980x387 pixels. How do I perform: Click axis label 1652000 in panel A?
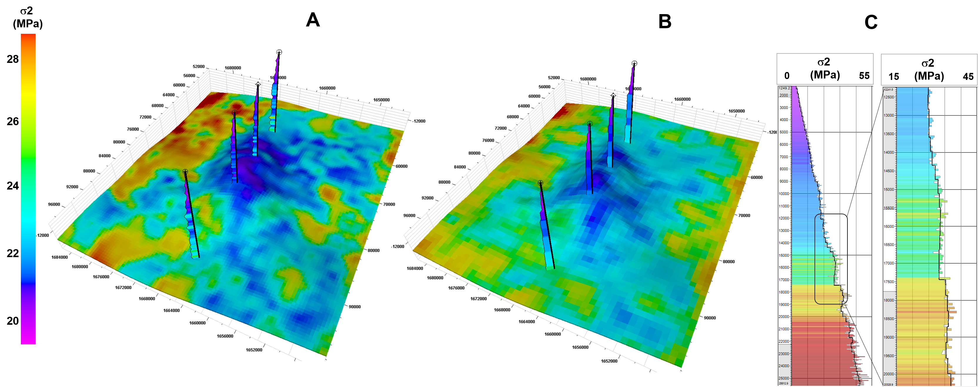pyautogui.click(x=254, y=350)
